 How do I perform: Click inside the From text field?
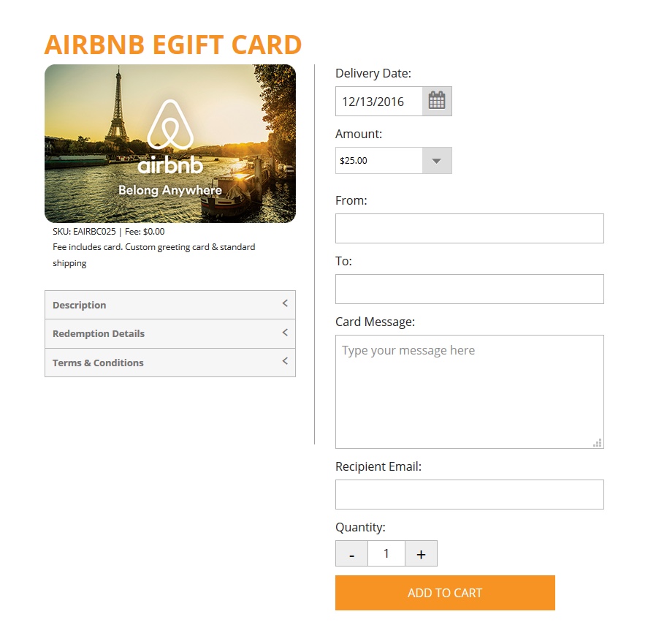click(x=469, y=228)
